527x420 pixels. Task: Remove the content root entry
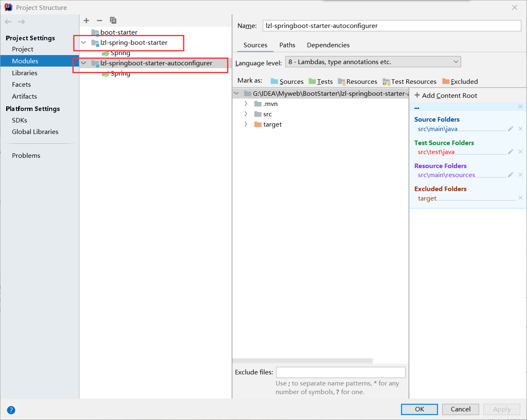pos(520,106)
